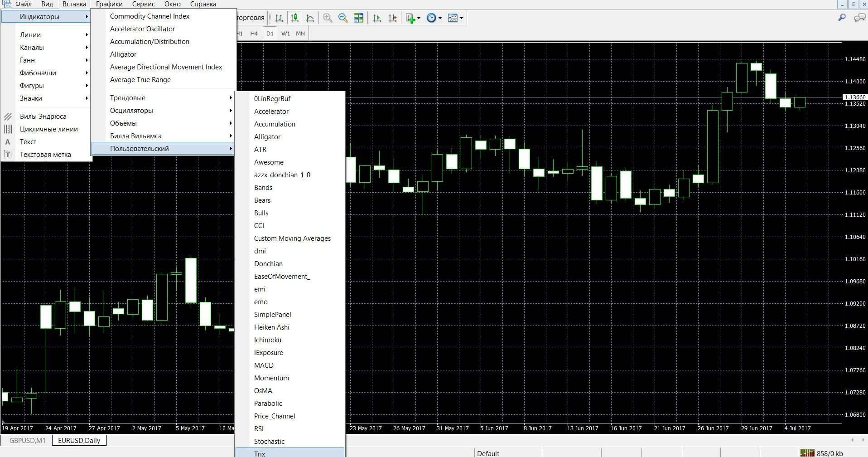Expand the Значки submenu
The width and height of the screenshot is (868, 457).
coord(47,98)
